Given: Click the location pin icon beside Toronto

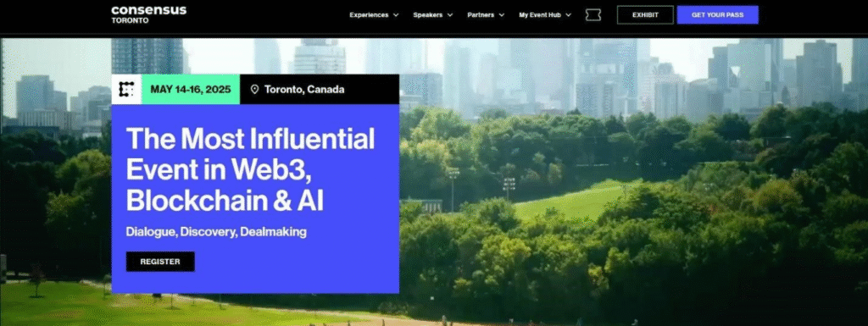Looking at the screenshot, I should coord(254,90).
